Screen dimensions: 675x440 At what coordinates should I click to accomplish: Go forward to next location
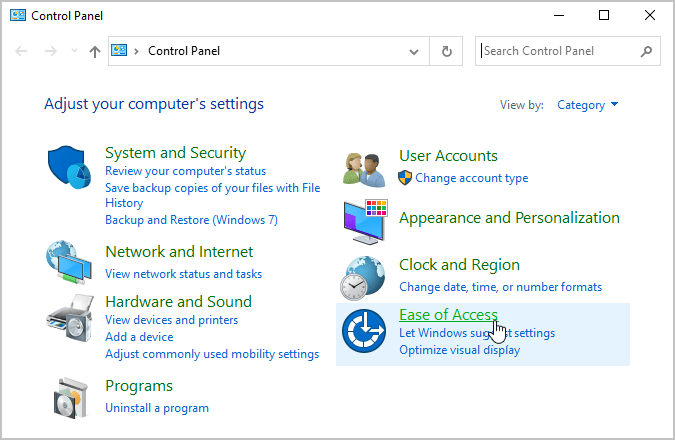pyautogui.click(x=51, y=51)
